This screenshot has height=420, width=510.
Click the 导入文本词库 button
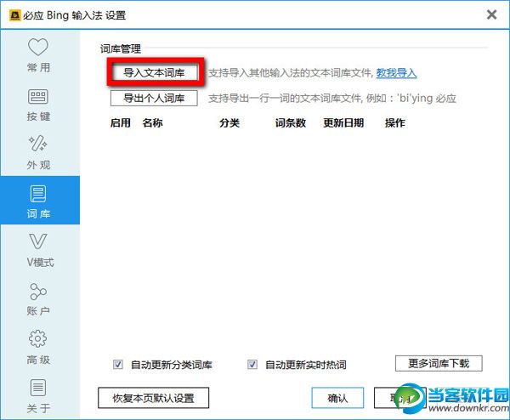pyautogui.click(x=154, y=72)
